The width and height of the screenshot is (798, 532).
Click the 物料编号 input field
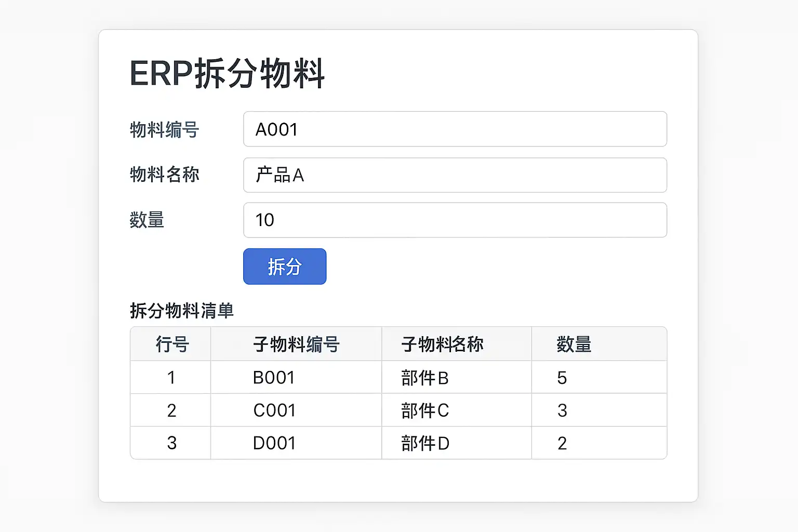tap(455, 129)
